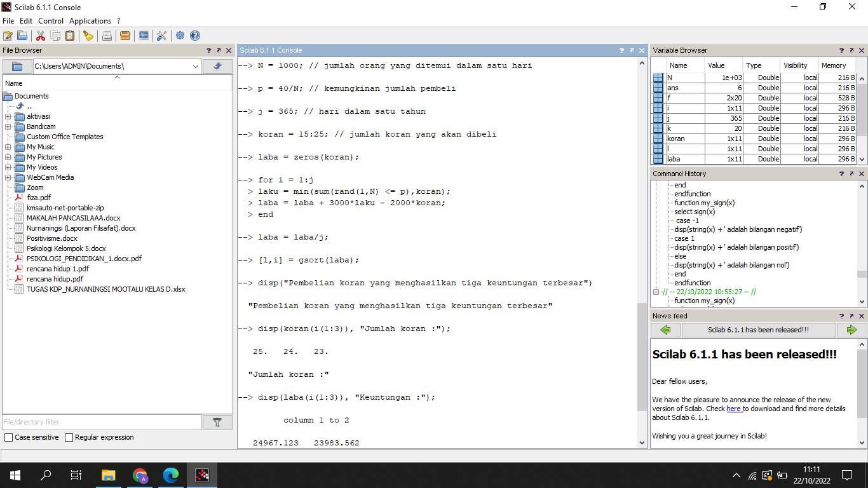Undock the File Browser panel

point(219,50)
